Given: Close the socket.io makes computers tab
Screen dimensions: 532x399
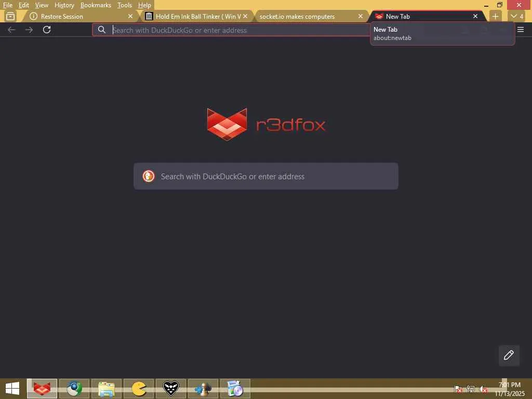Looking at the screenshot, I should point(361,16).
